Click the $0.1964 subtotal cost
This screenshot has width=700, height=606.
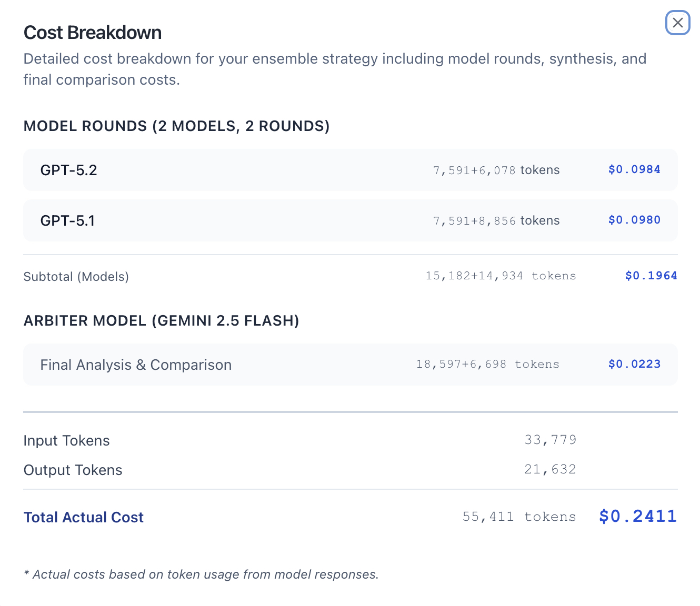point(651,275)
